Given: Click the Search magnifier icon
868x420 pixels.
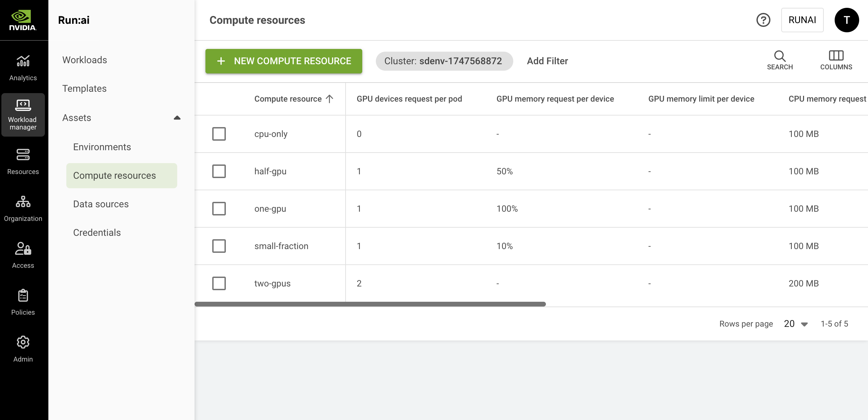Looking at the screenshot, I should [x=780, y=56].
